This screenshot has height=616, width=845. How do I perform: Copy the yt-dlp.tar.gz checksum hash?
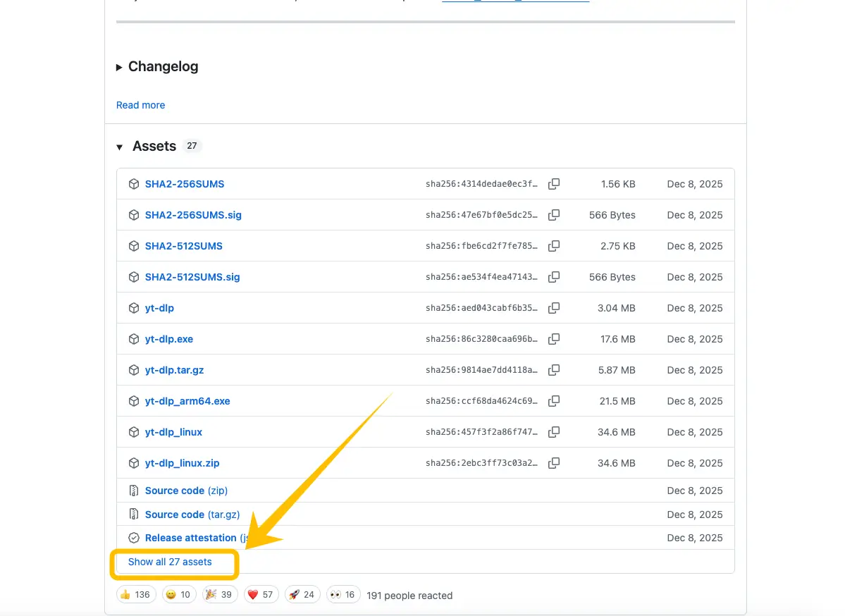554,370
